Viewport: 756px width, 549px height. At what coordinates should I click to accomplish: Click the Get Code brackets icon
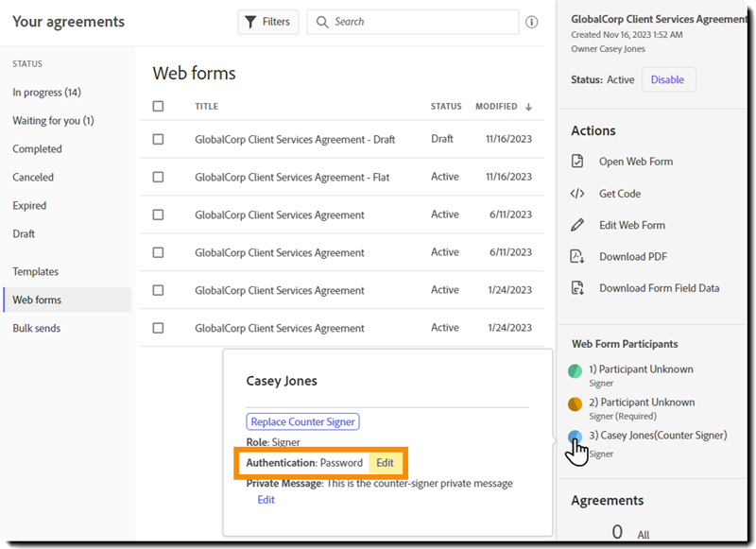coord(577,194)
